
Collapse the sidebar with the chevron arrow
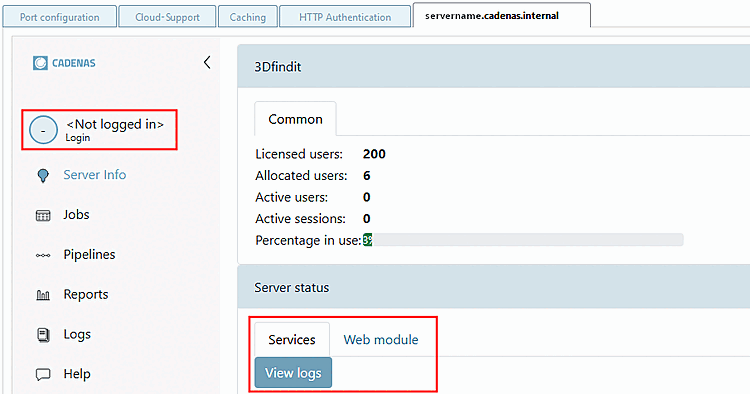[x=207, y=62]
